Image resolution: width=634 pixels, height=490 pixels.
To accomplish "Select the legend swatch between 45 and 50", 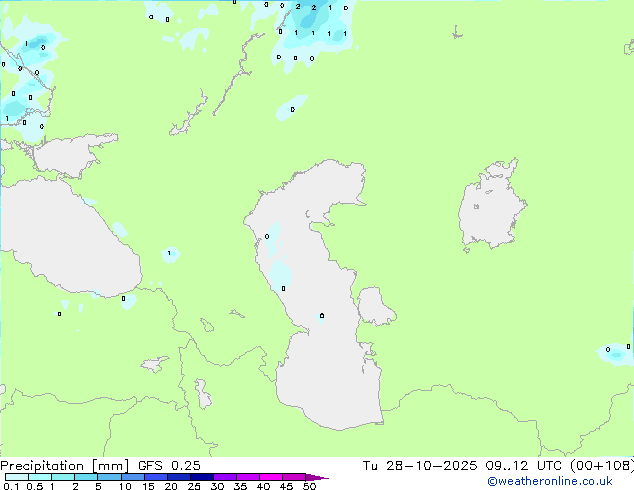I will pos(294,477).
